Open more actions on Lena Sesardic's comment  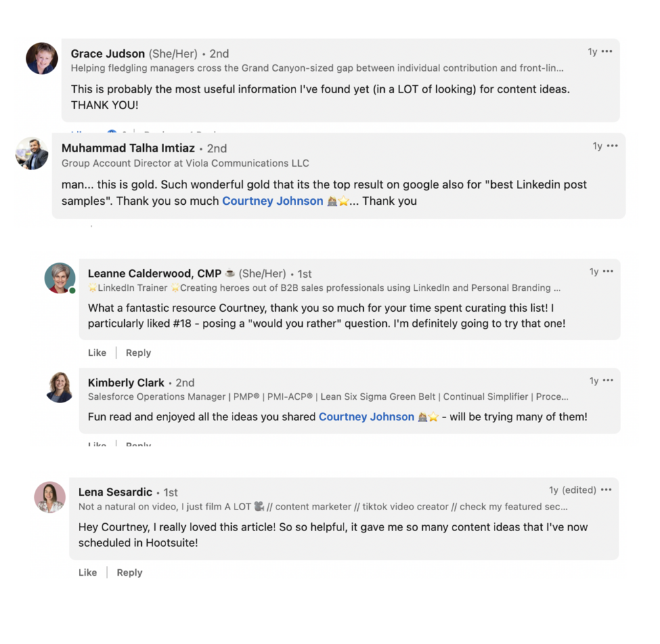[x=606, y=490]
